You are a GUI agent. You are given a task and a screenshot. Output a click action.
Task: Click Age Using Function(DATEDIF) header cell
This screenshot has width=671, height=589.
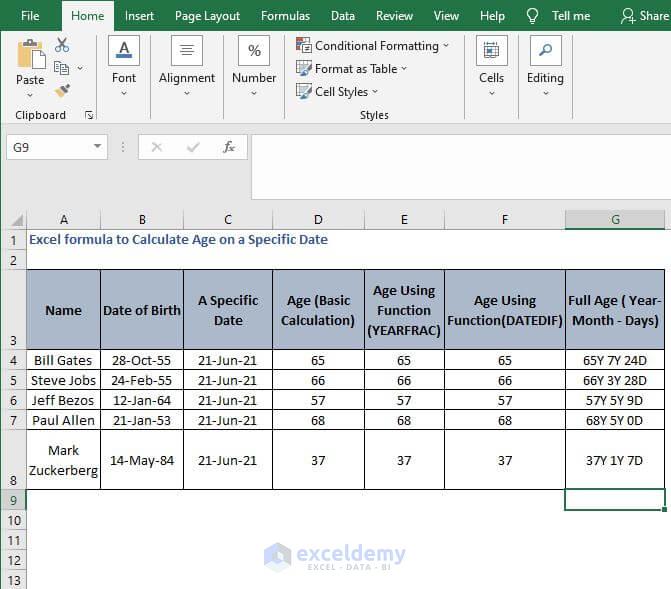click(x=505, y=310)
